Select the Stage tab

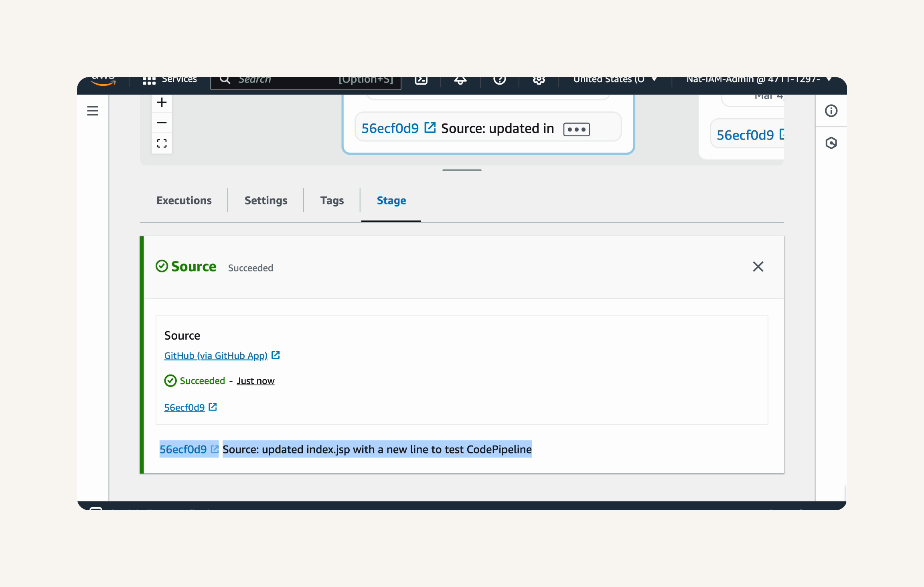pyautogui.click(x=391, y=200)
